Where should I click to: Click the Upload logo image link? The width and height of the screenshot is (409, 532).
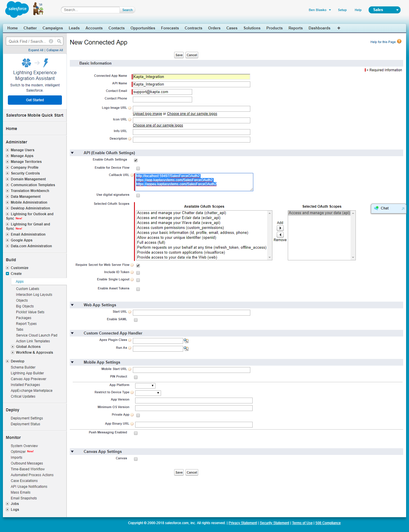(x=147, y=114)
